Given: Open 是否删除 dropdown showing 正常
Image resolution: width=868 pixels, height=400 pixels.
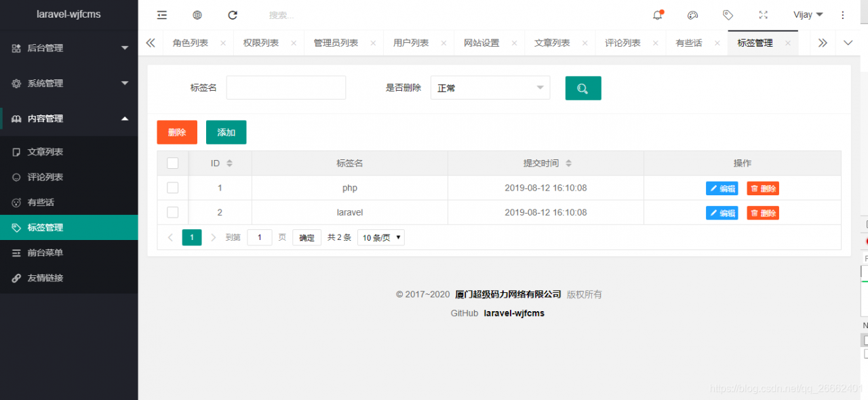Looking at the screenshot, I should (x=490, y=87).
